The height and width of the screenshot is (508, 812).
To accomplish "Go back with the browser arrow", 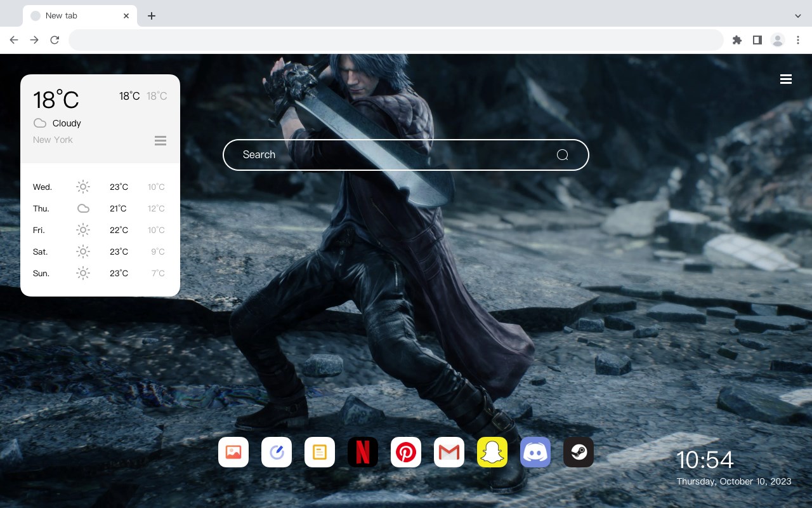I will (x=14, y=40).
